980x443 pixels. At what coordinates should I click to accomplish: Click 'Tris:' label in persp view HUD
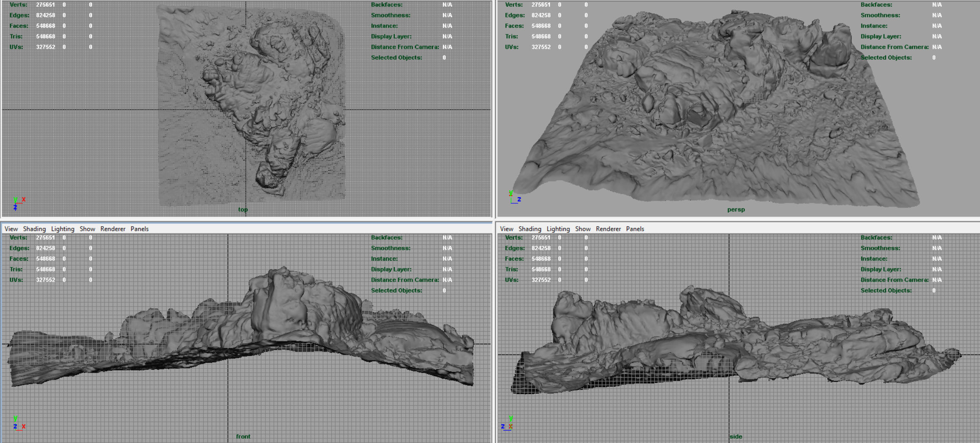(x=511, y=36)
